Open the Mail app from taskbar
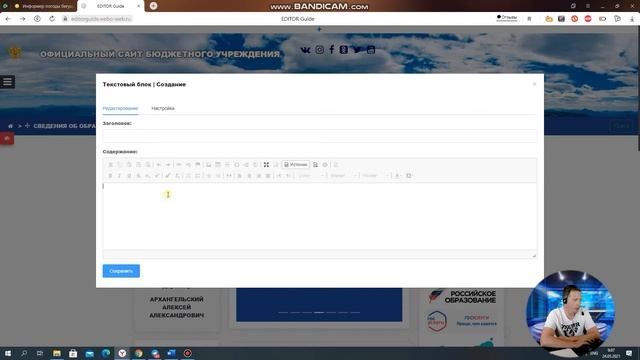This screenshot has height=360, width=640. pos(89,353)
